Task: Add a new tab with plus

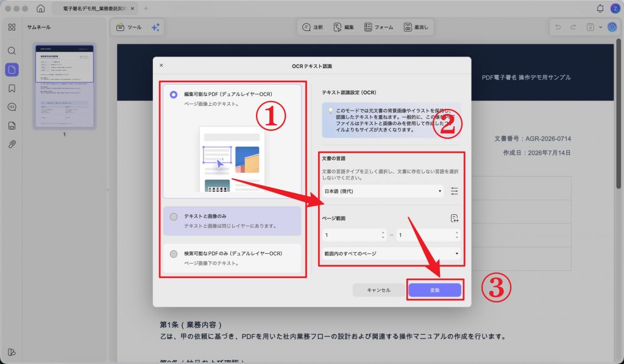Action: tap(146, 9)
